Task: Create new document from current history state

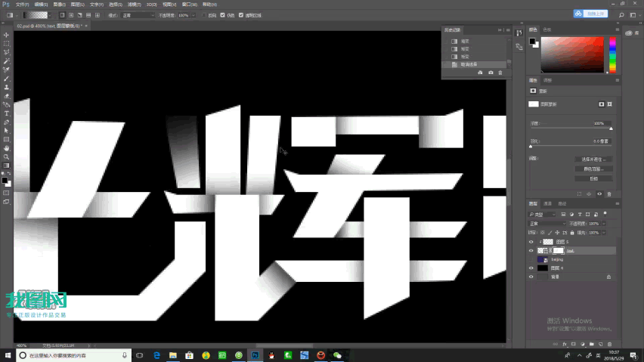Action: [480, 73]
